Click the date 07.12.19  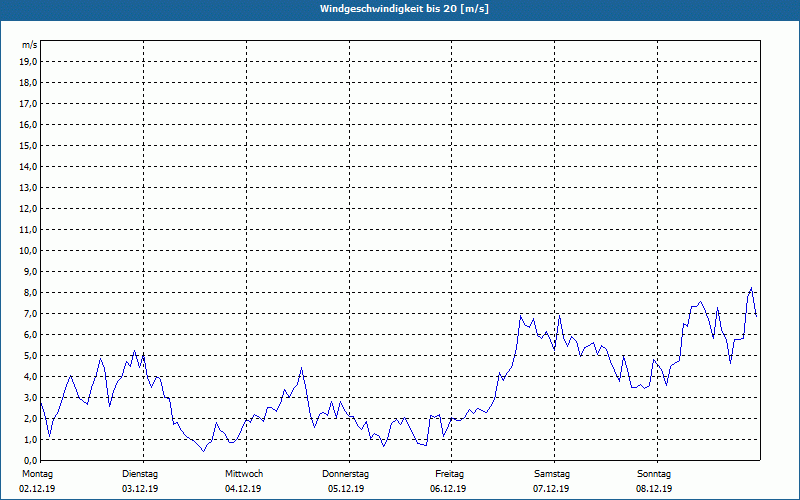click(x=551, y=489)
